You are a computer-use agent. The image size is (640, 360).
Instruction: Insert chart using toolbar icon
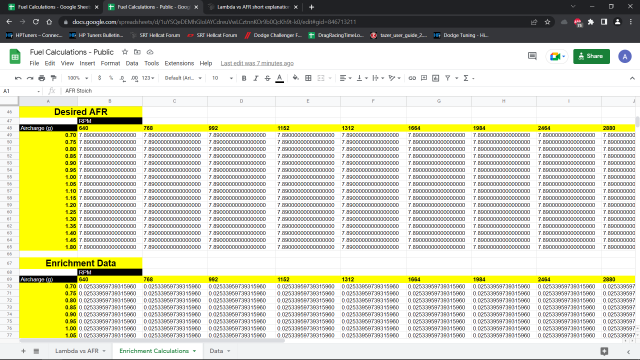[436, 78]
